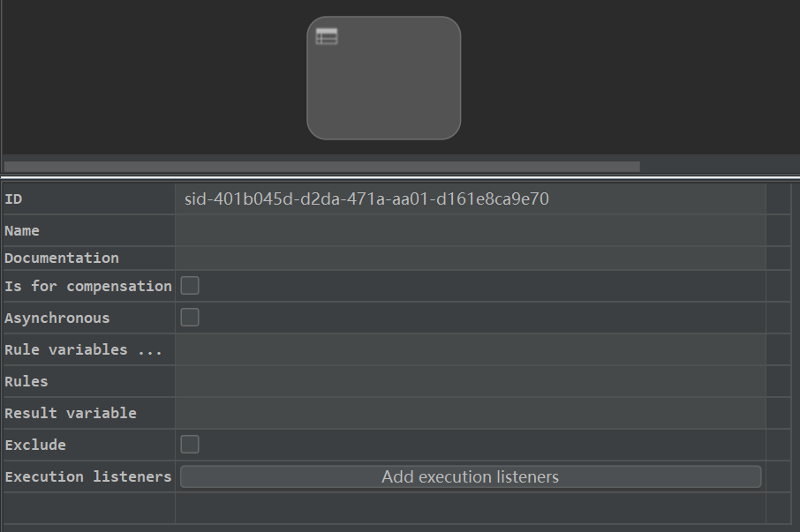
Task: Select the Rule variables property label
Action: point(83,349)
